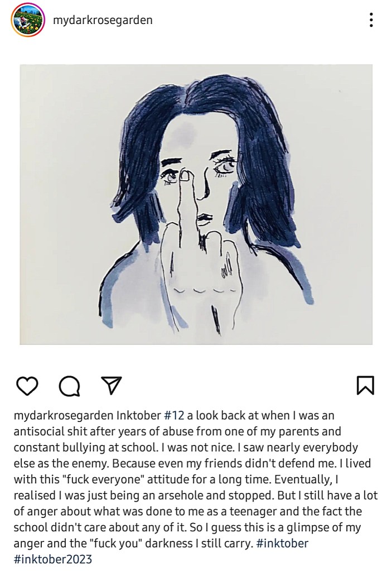Open the #inktober2023 hashtag

(x=53, y=559)
